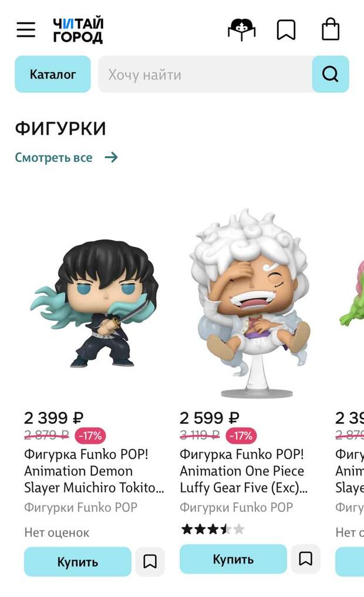Buy the Demon Slayer Muichiro Tokito figure

coord(77,562)
